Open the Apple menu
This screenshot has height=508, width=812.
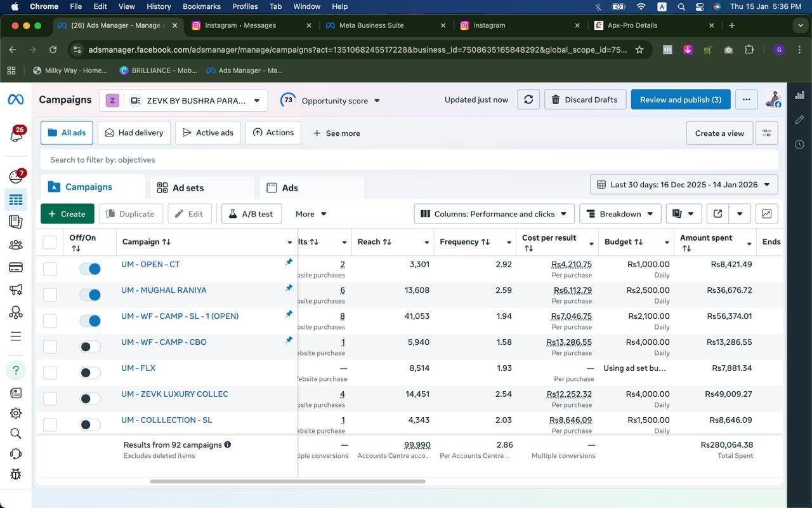coord(14,6)
